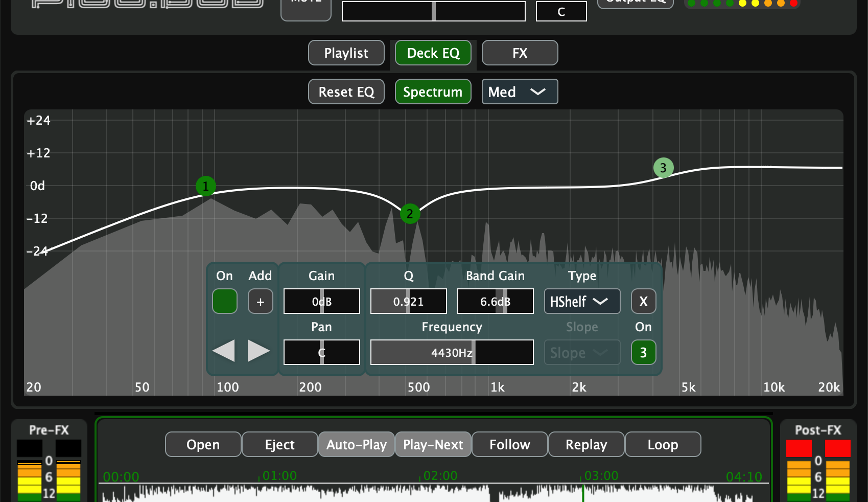Open the disabled Slope dropdown
This screenshot has height=502, width=868.
582,352
